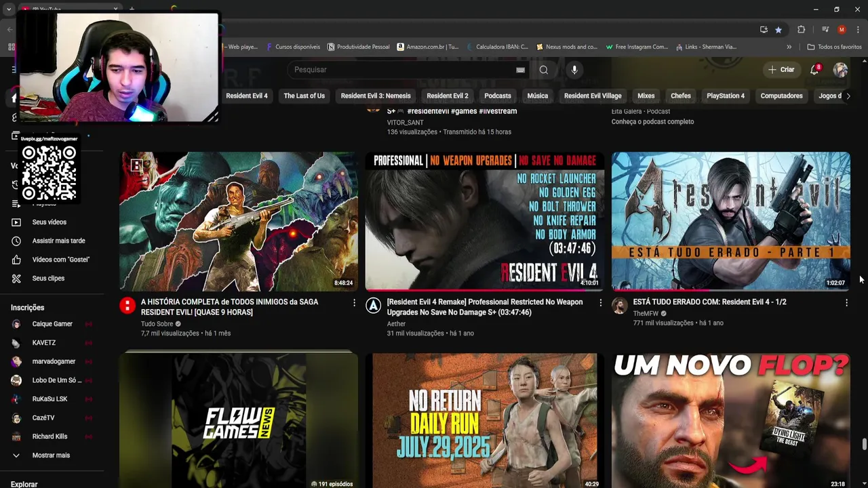
Task: Expand hidden bookmarks with the double chevron
Action: (789, 47)
